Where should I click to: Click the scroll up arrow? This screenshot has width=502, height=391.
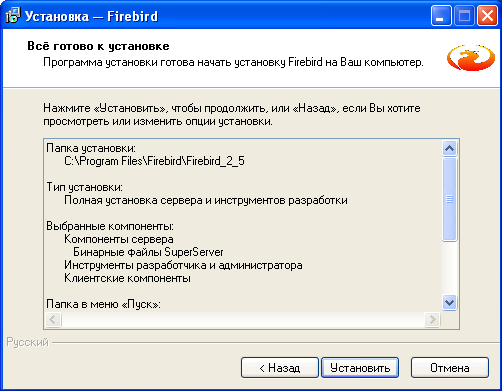[x=449, y=148]
